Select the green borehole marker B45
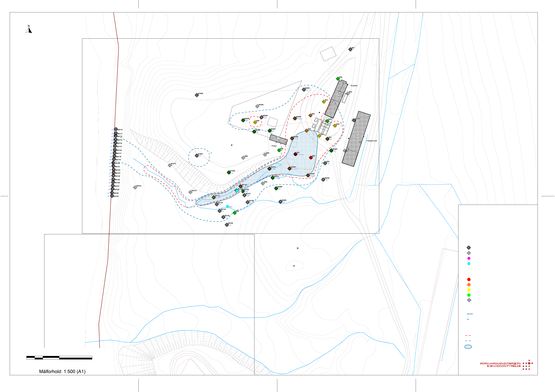The image size is (555, 392). coord(235,213)
